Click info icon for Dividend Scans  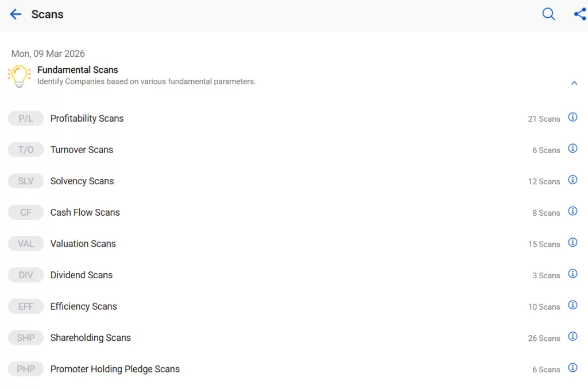572,274
